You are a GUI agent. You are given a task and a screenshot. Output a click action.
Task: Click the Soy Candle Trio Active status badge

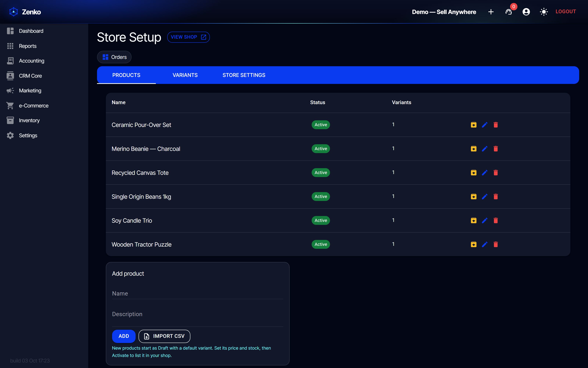(321, 220)
